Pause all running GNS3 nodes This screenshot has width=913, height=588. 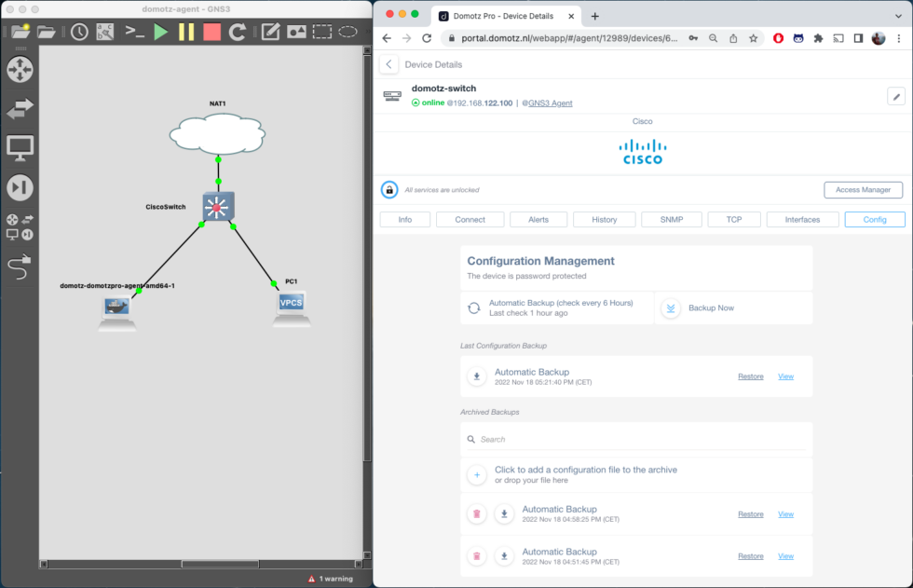[x=184, y=31]
